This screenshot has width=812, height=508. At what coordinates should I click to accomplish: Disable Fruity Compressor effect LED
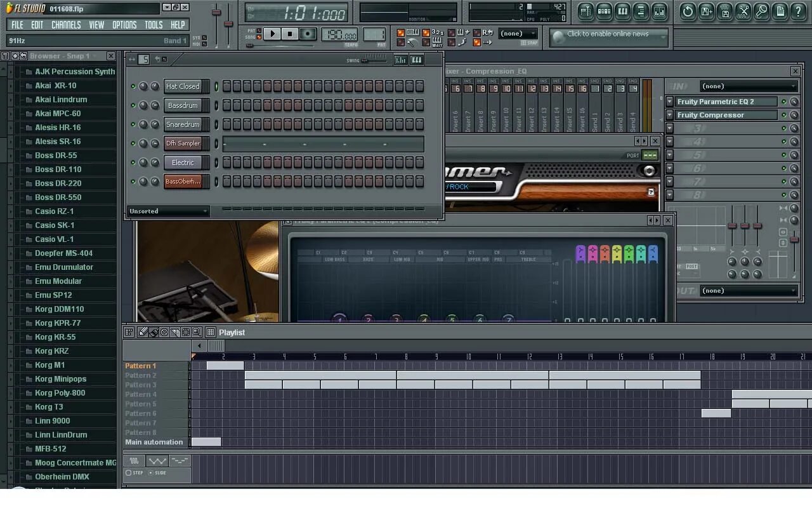click(783, 115)
